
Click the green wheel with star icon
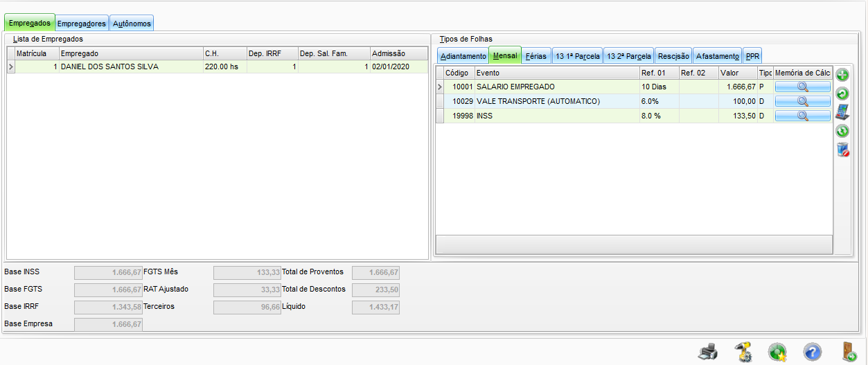point(777,352)
